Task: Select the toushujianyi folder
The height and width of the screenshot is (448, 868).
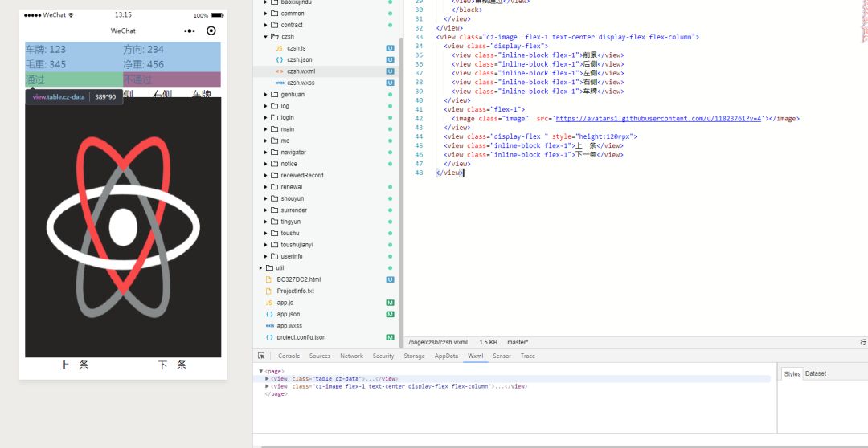Action: (x=297, y=244)
